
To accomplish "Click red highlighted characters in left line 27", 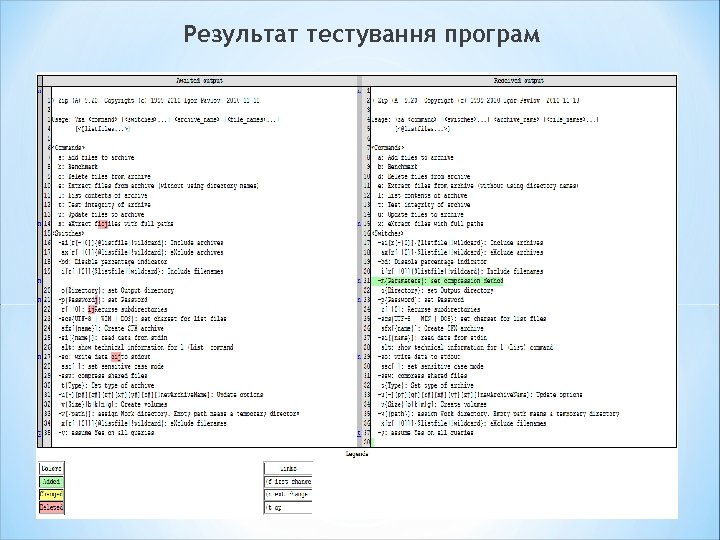I will coord(116,357).
